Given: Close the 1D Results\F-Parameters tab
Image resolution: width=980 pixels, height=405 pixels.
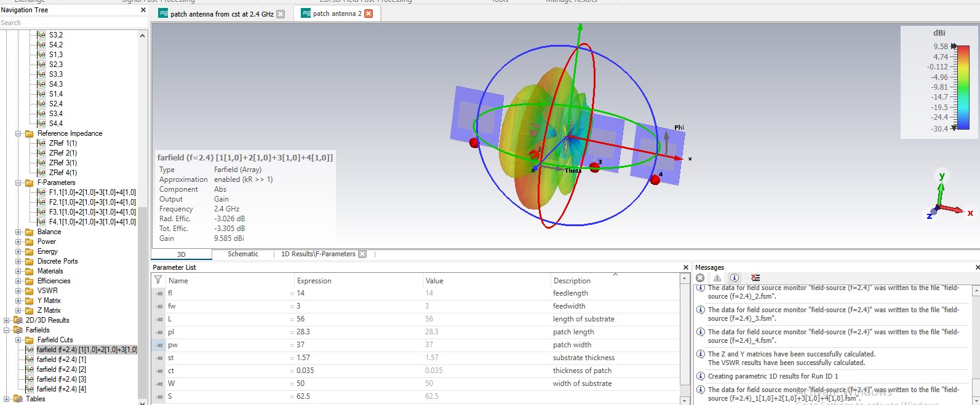Looking at the screenshot, I should click(362, 254).
